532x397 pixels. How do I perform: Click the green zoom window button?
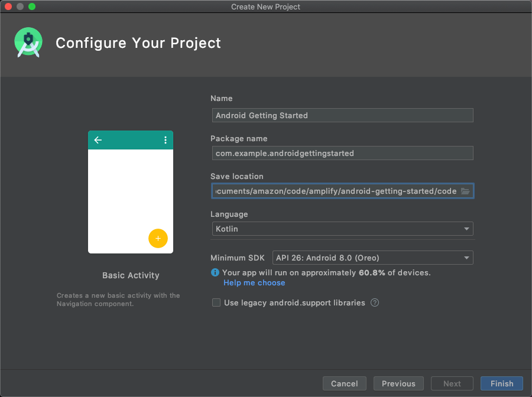click(32, 6)
